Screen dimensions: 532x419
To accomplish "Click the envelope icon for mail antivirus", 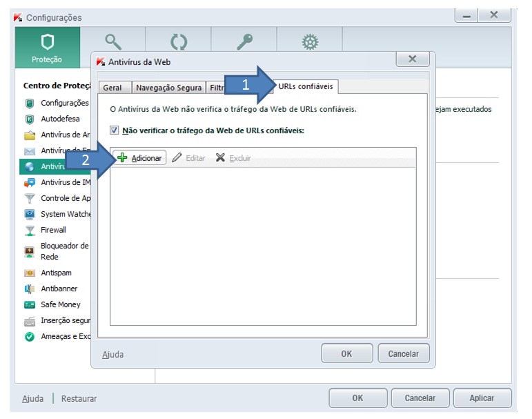I will 30,151.
